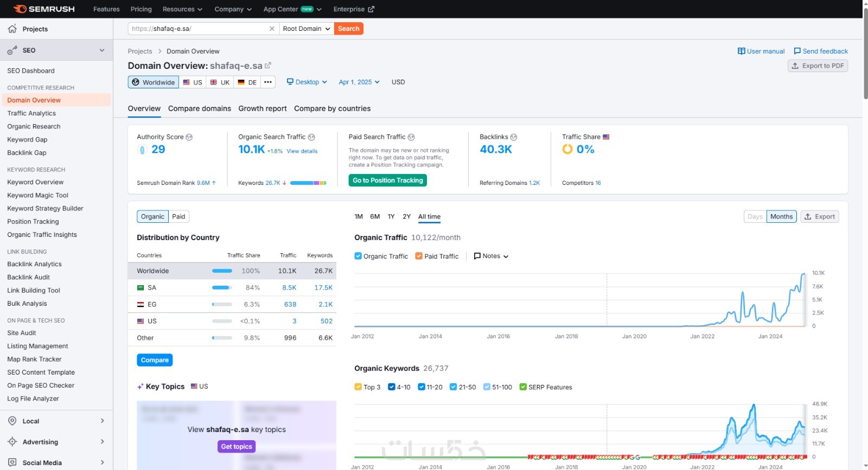This screenshot has height=470, width=868.
Task: Open Projects via the home icon
Action: click(12, 29)
